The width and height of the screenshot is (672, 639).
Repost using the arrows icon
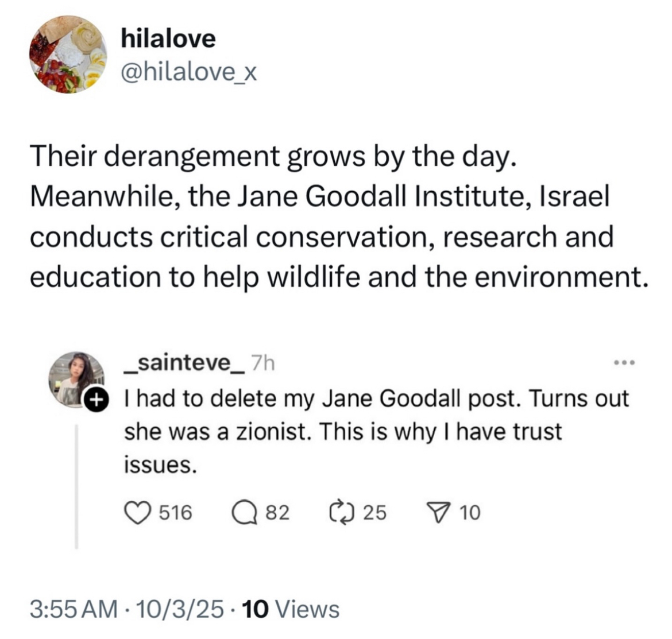click(x=342, y=512)
